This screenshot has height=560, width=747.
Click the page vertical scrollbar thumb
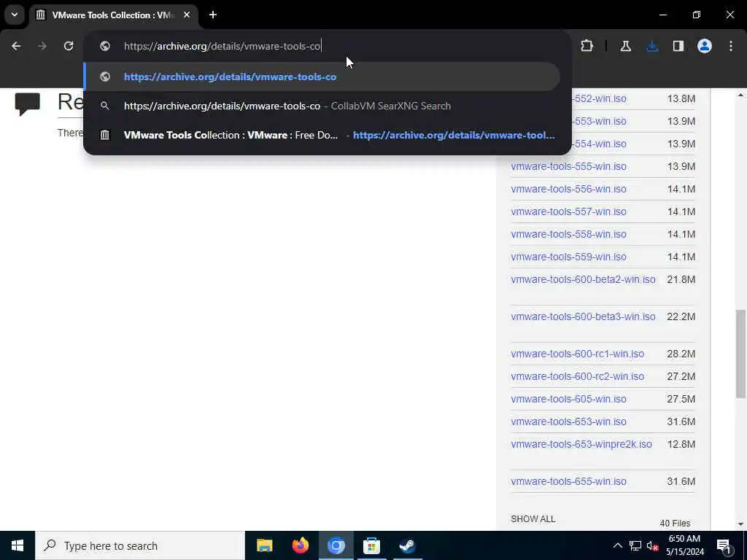pyautogui.click(x=740, y=354)
